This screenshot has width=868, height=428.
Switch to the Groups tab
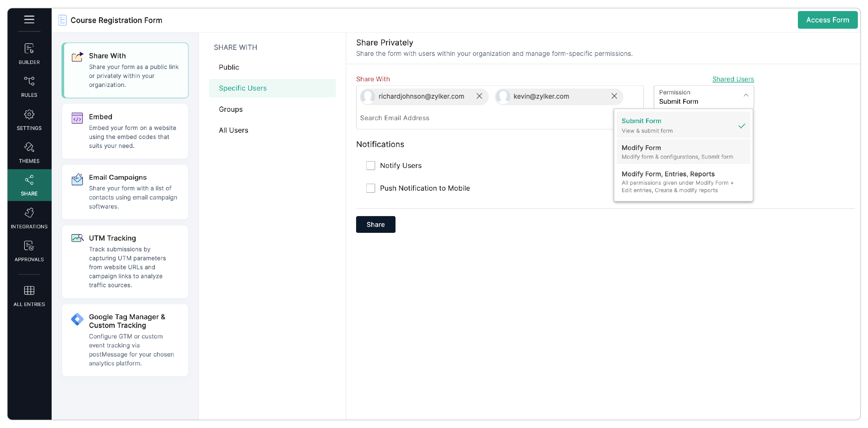(x=230, y=109)
